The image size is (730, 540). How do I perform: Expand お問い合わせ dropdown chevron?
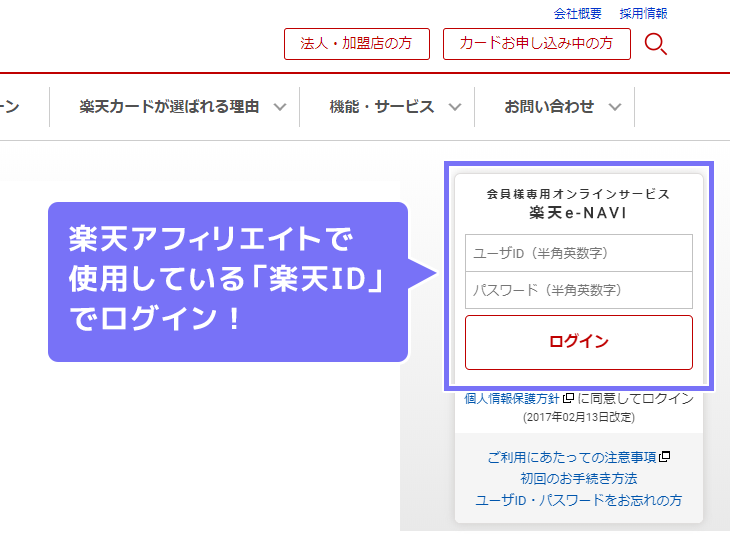click(x=615, y=107)
